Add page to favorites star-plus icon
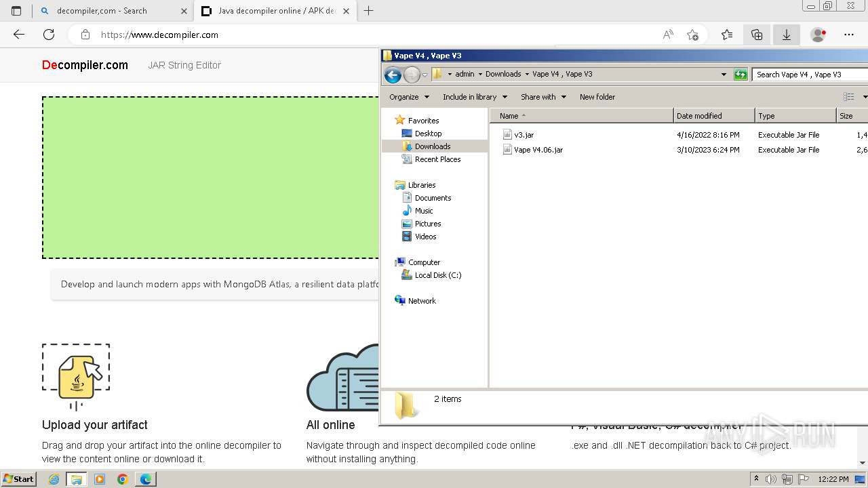Image resolution: width=868 pixels, height=488 pixels. pyautogui.click(x=692, y=35)
